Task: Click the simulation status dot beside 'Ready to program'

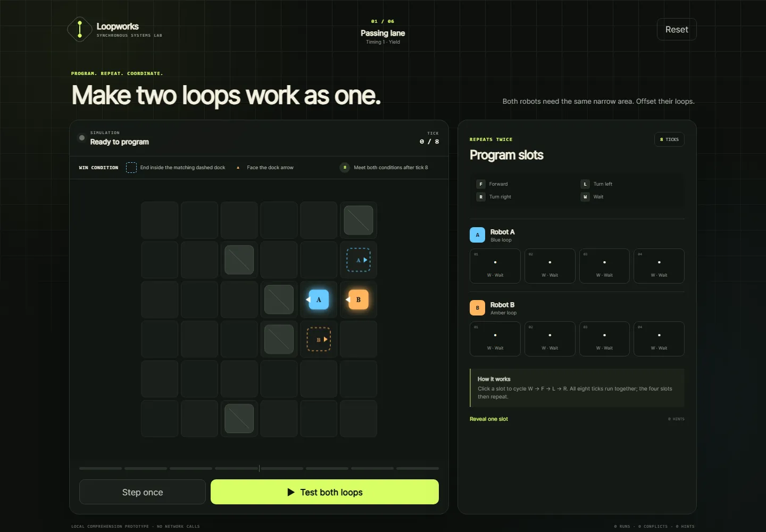Action: 82,138
